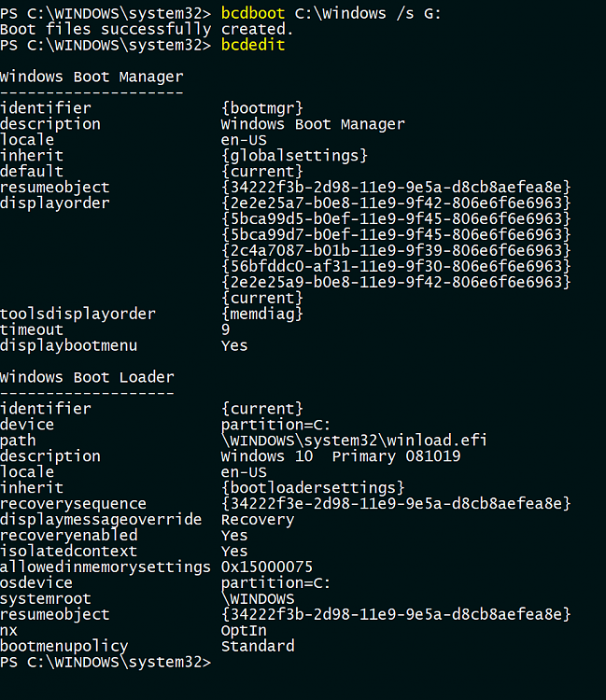Click the description Windows 10 Primary 081019
Image resolution: width=606 pixels, height=700 pixels.
(x=341, y=456)
